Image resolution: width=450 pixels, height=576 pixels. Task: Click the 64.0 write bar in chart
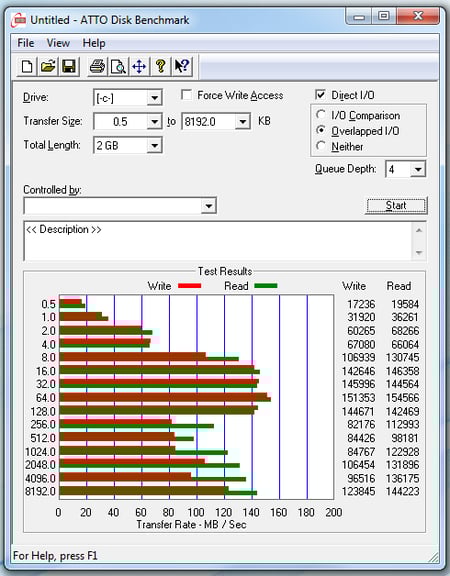click(x=163, y=396)
